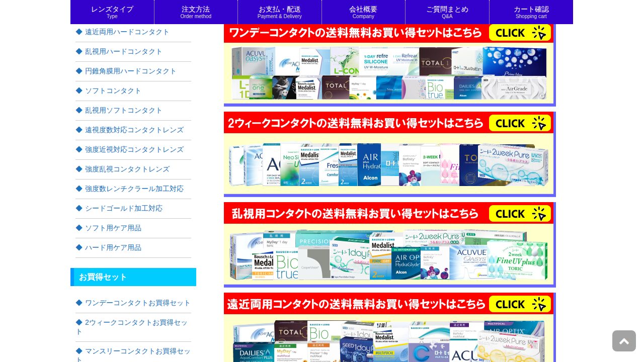Click the お買得セット section heading
Image resolution: width=644 pixels, height=362 pixels.
coord(133,277)
